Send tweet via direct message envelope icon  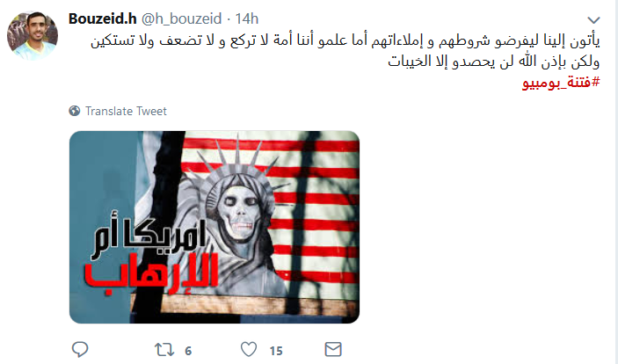tap(333, 349)
